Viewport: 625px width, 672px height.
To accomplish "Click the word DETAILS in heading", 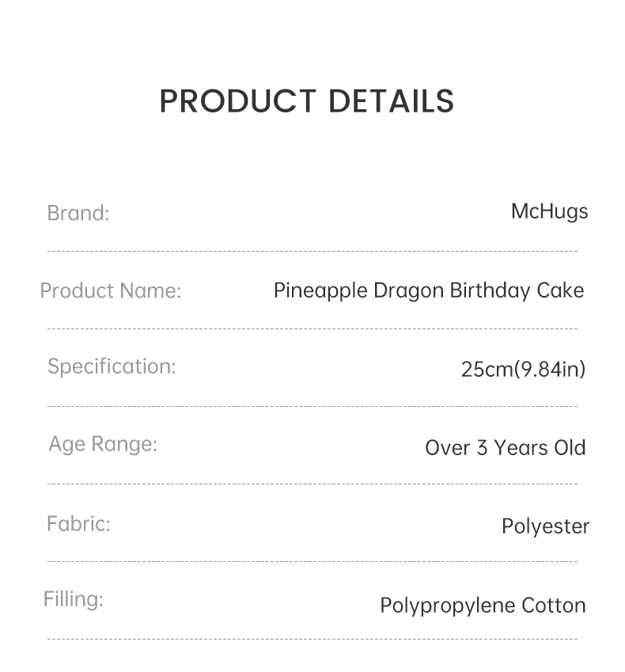I will coord(391,101).
